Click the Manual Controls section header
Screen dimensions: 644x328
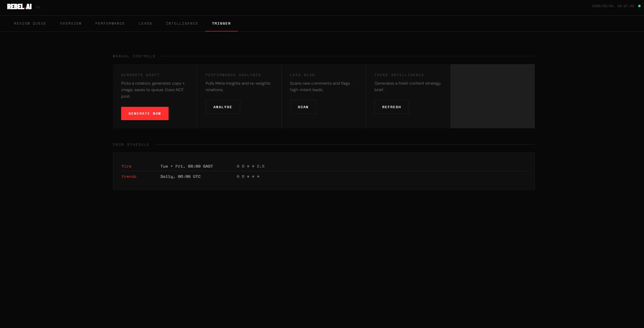pos(134,56)
